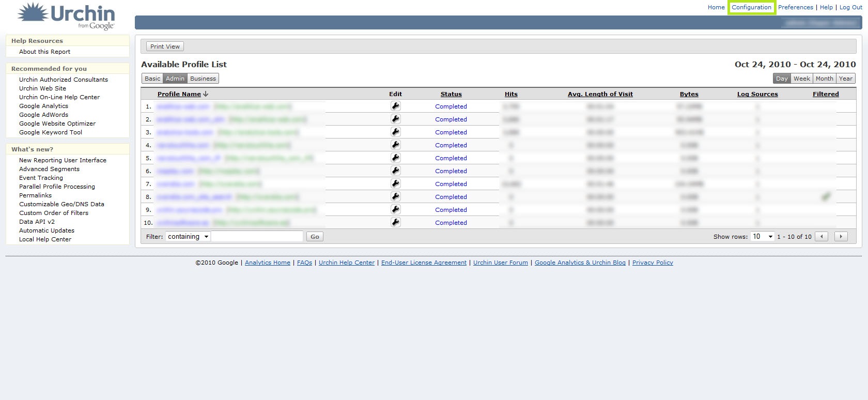Click inside the filter text field
Viewport: 868px width, 400px height.
(x=257, y=236)
